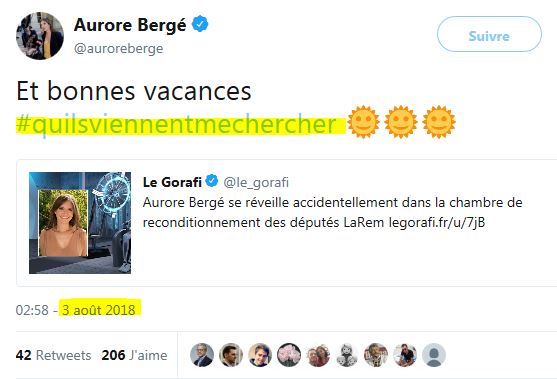This screenshot has width=557, height=379.
Task: Open the #quilsviennentmechercher hashtag
Action: (x=176, y=124)
